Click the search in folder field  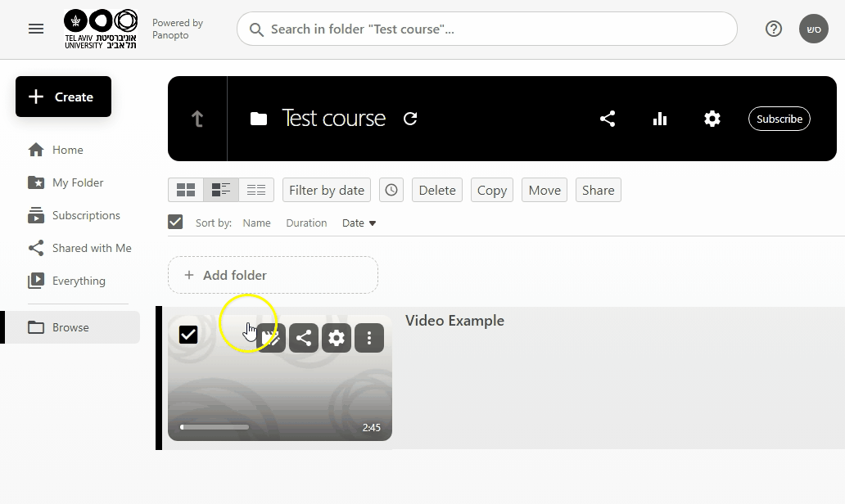click(487, 29)
